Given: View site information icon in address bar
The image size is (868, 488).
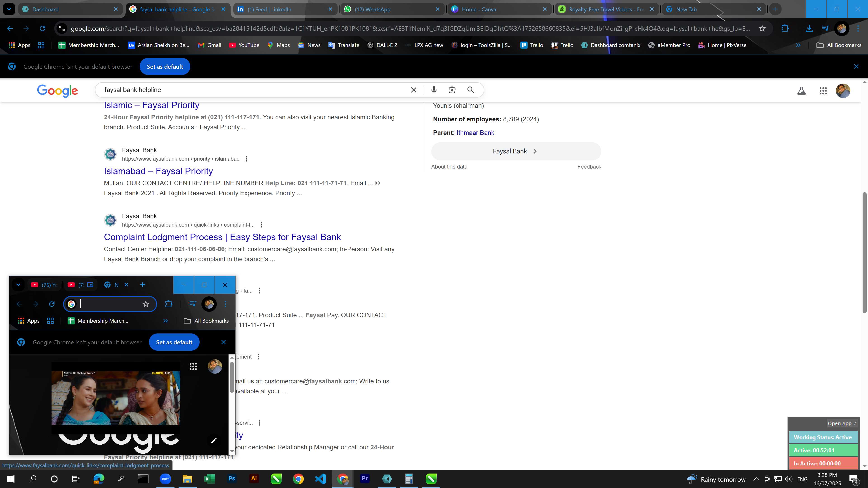Looking at the screenshot, I should click(62, 29).
